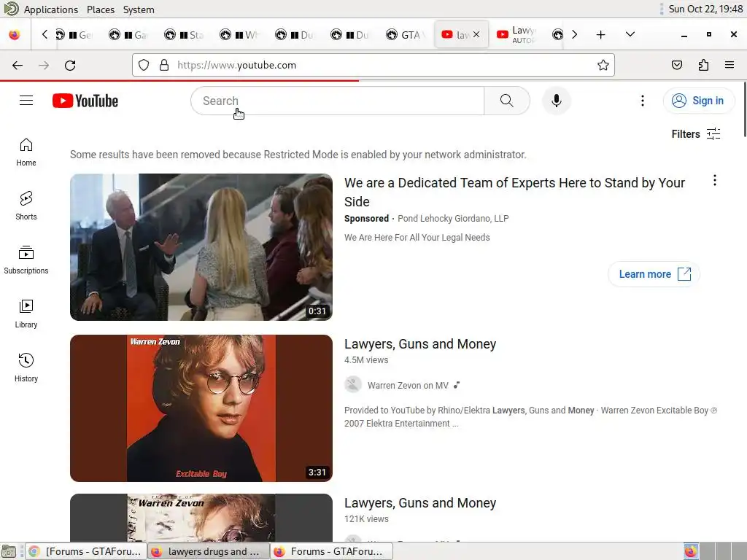
Task: Expand the list all tabs dropdown
Action: click(x=630, y=34)
